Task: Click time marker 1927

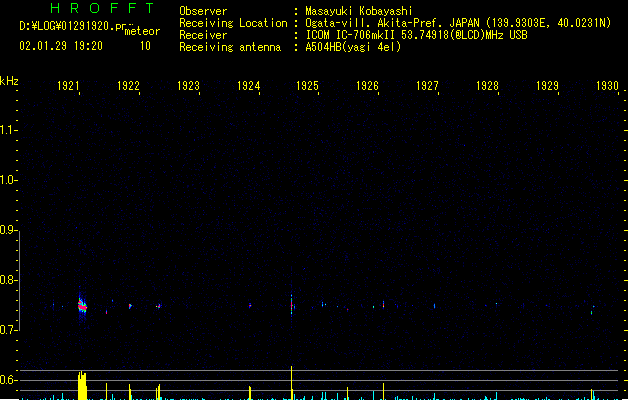Action: point(427,86)
